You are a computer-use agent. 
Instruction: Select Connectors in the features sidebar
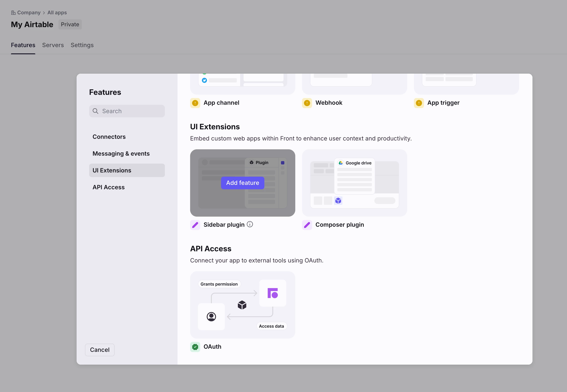point(109,137)
